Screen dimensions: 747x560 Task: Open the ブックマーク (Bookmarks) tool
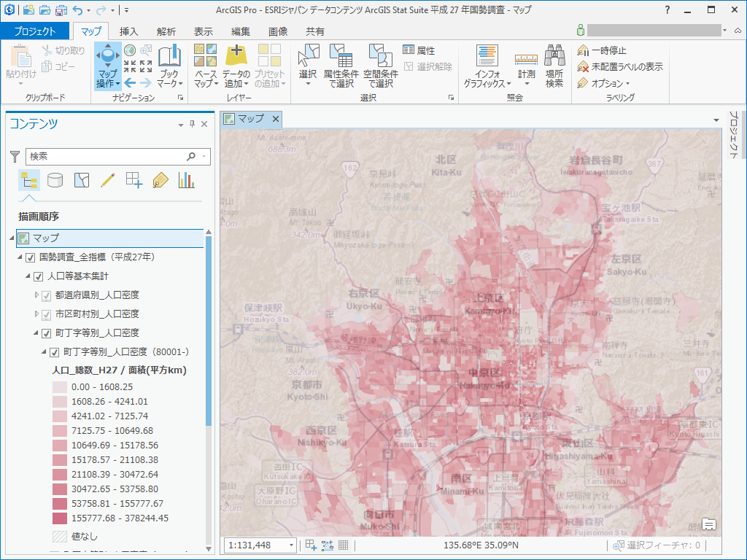[x=169, y=66]
